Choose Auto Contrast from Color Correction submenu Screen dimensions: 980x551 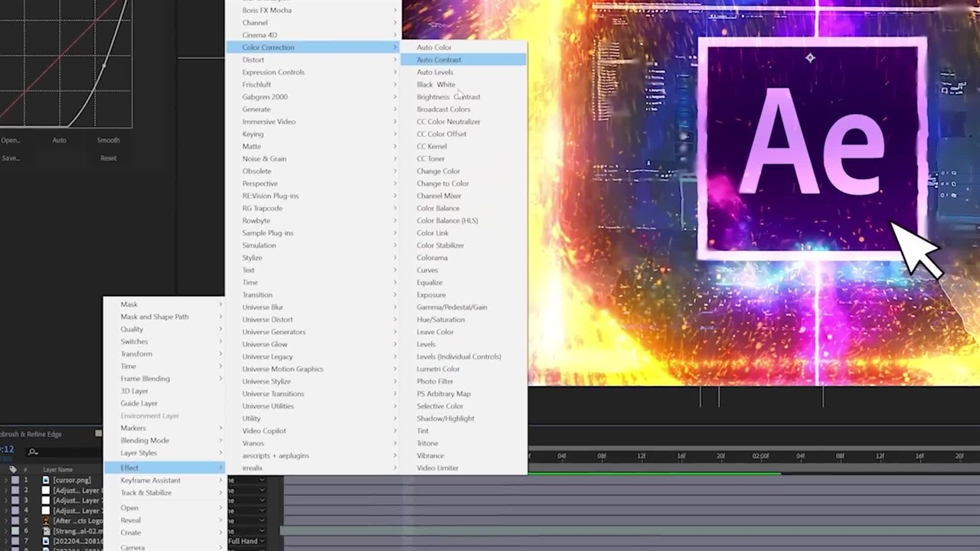[439, 60]
